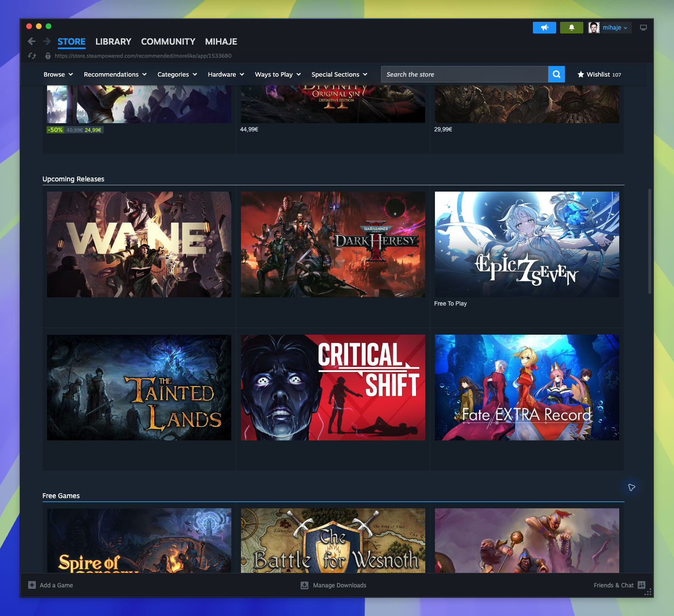Click the page vertical scrollbar

click(650, 241)
